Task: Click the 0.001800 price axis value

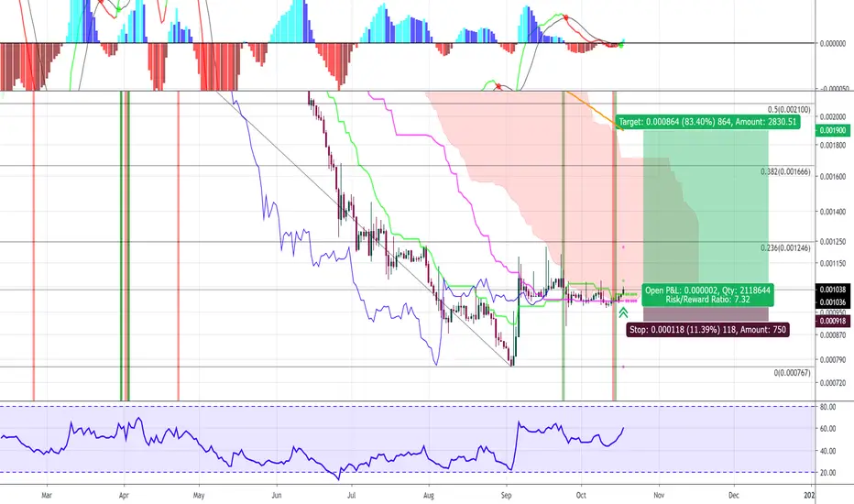Action: coord(833,146)
